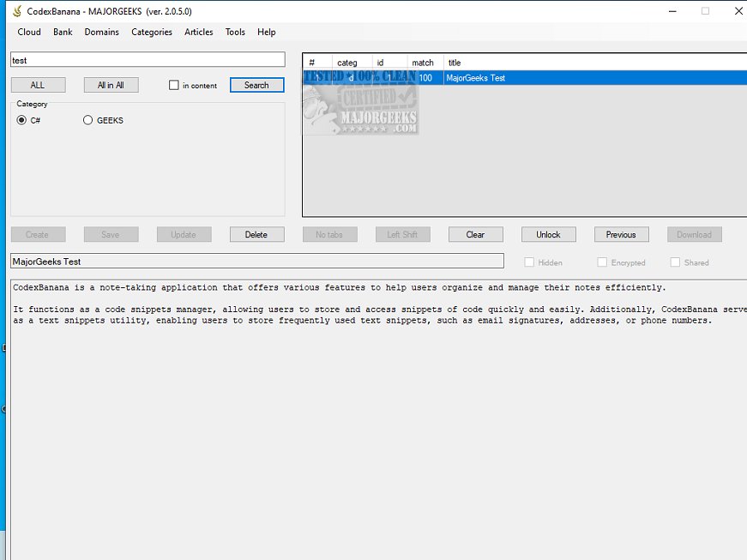Open the Cloud menu
This screenshot has height=560, width=747.
29,32
